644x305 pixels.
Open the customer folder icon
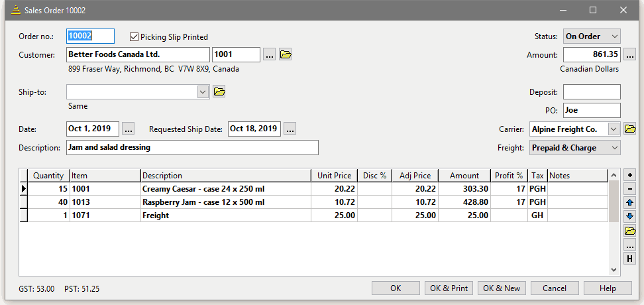pyautogui.click(x=286, y=55)
